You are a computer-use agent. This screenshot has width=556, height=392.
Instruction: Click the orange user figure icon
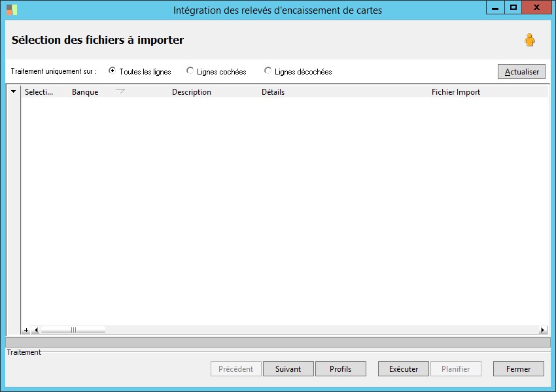click(529, 40)
